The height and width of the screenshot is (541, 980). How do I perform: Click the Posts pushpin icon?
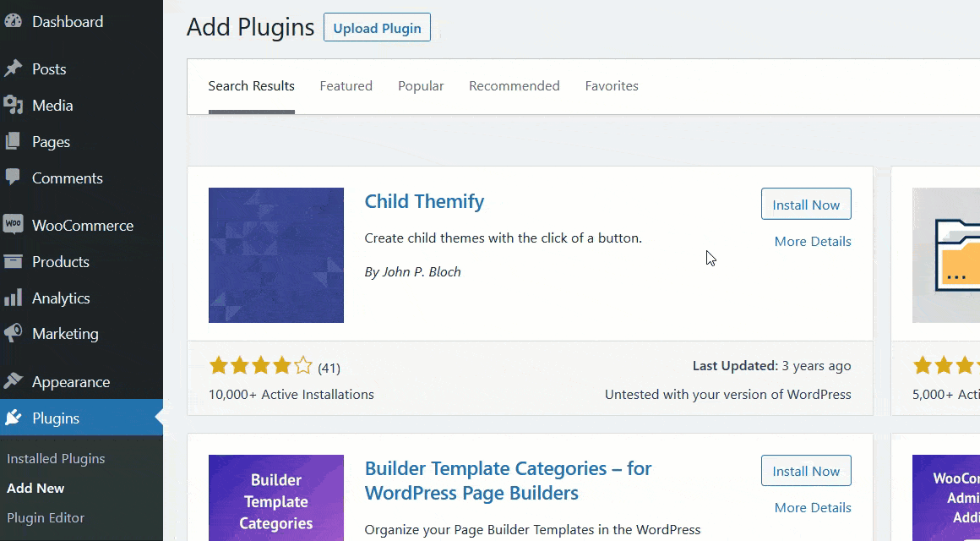[13, 68]
